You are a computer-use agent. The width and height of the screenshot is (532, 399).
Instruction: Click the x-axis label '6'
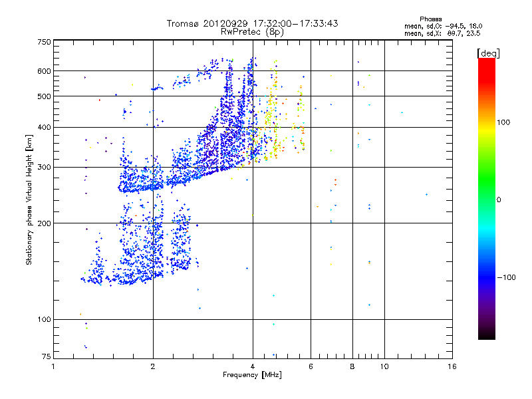(x=311, y=366)
